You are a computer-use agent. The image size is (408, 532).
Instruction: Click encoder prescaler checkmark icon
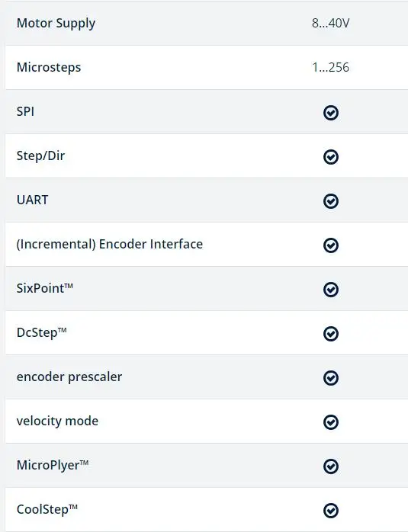(331, 378)
